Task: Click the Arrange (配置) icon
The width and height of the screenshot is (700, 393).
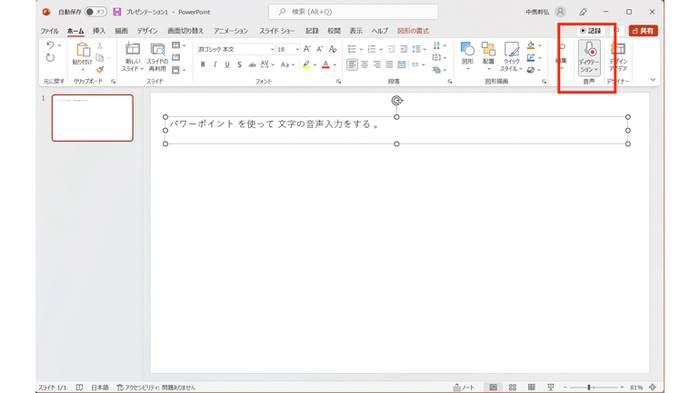Action: click(488, 49)
